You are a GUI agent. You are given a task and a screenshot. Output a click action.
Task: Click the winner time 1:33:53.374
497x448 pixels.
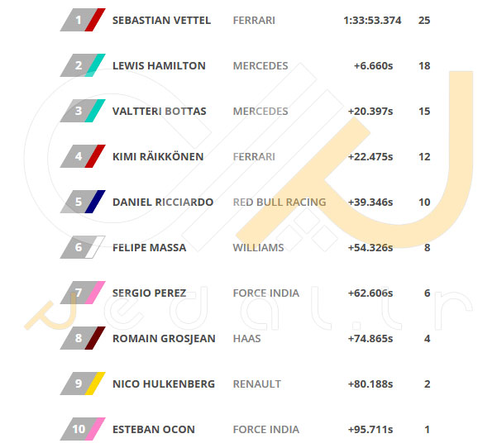tap(372, 21)
